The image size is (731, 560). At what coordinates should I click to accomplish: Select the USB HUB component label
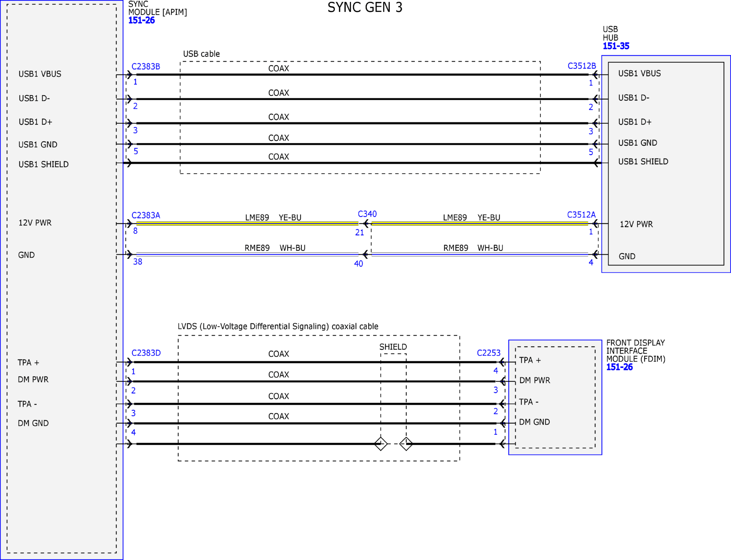point(611,33)
